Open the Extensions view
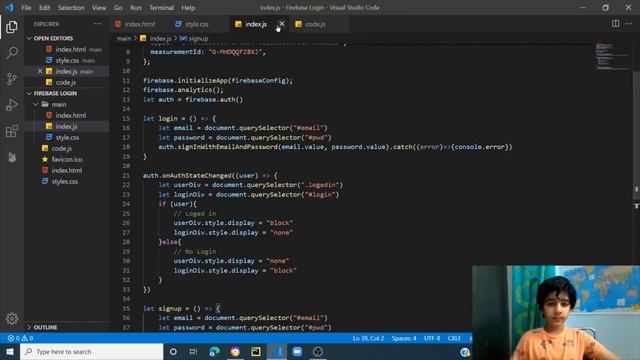The image size is (640, 360). pos(12,131)
